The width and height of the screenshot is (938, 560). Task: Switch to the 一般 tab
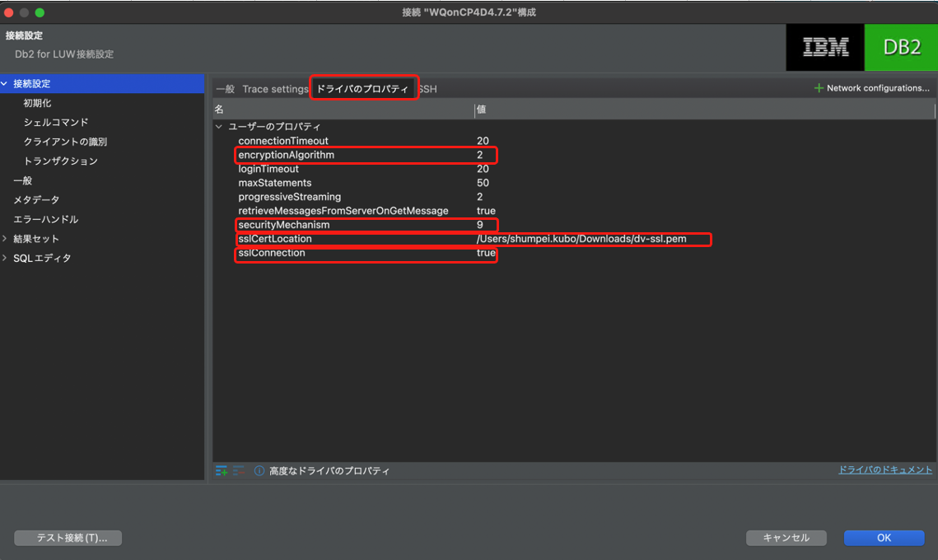[x=226, y=89]
